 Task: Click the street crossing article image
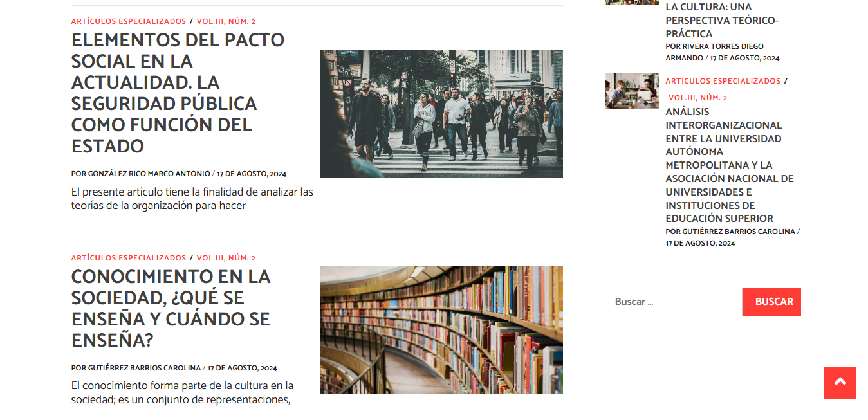[x=441, y=113]
